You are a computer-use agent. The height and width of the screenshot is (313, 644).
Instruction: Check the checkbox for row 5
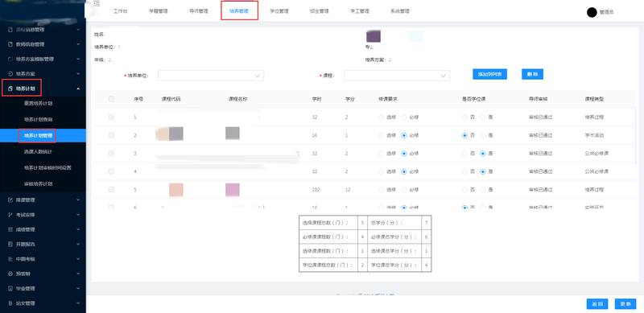click(111, 189)
